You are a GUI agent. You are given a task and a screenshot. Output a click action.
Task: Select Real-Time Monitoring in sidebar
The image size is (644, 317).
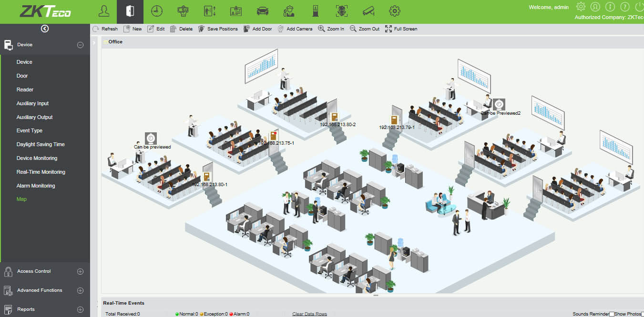pyautogui.click(x=40, y=172)
